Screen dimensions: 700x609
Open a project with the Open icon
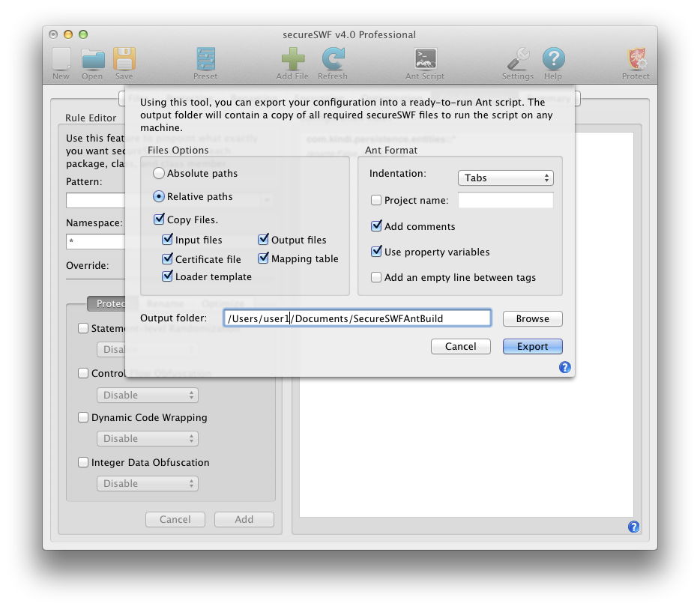pyautogui.click(x=93, y=60)
